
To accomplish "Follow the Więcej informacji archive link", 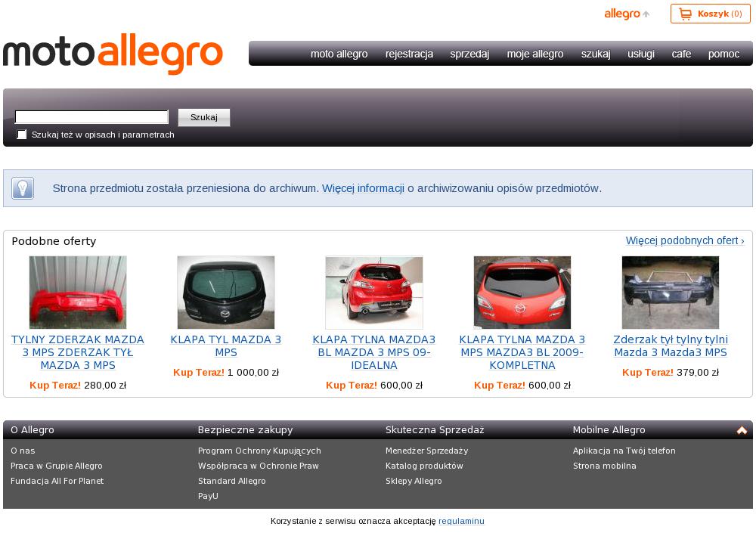I will click(363, 188).
